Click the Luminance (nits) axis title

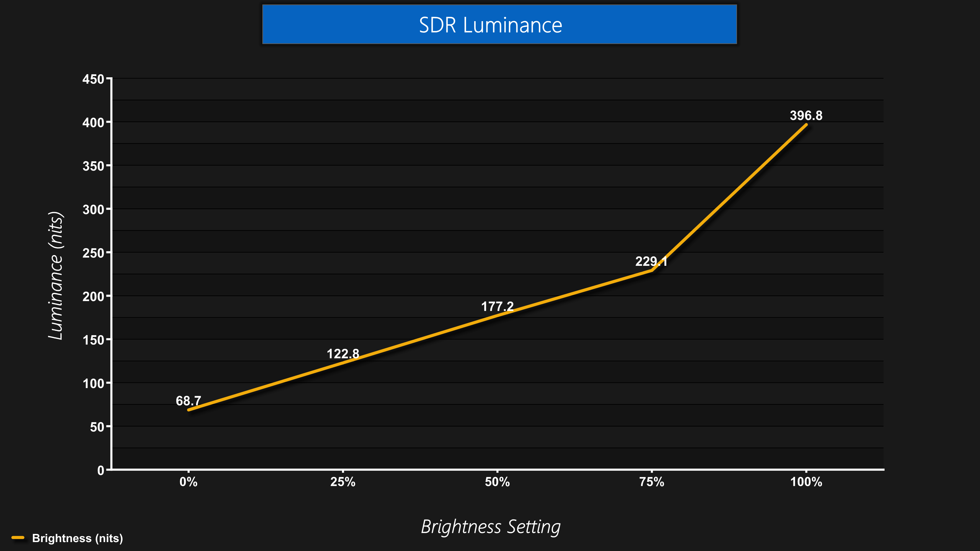tap(56, 276)
